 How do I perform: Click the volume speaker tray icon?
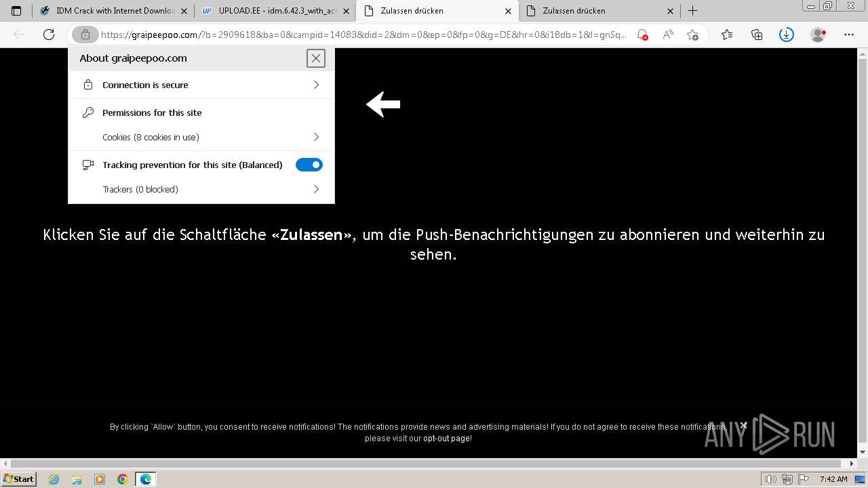(771, 479)
